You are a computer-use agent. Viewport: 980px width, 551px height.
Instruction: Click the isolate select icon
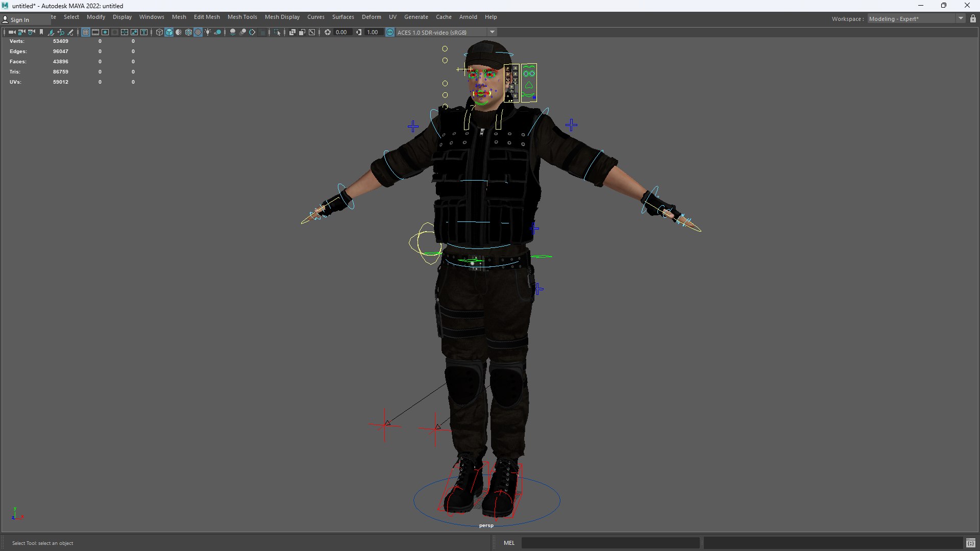(277, 32)
